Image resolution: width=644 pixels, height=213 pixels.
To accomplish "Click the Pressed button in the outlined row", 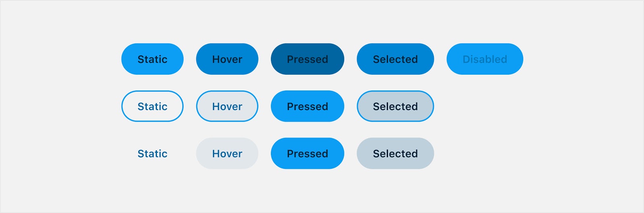I will [308, 106].
